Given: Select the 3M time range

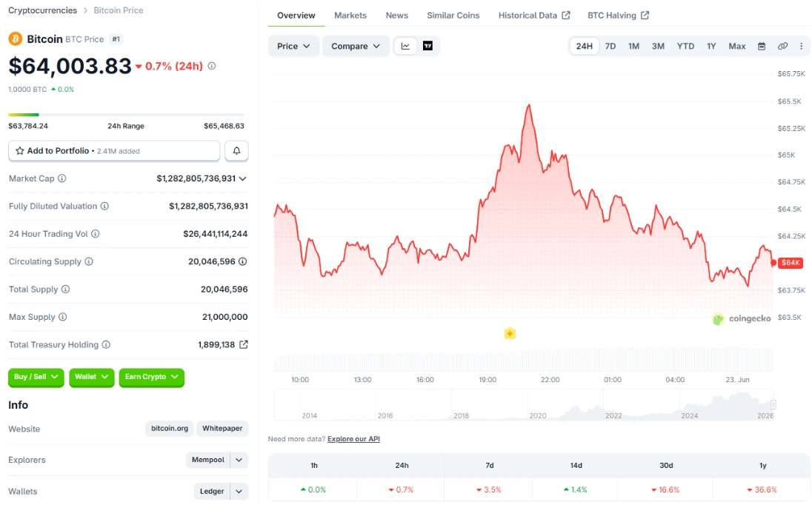Looking at the screenshot, I should tap(658, 46).
